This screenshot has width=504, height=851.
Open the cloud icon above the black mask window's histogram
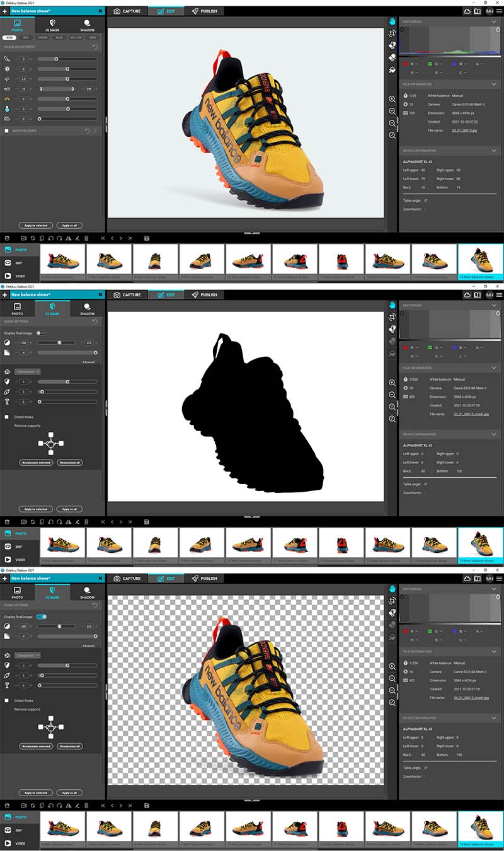(x=467, y=295)
